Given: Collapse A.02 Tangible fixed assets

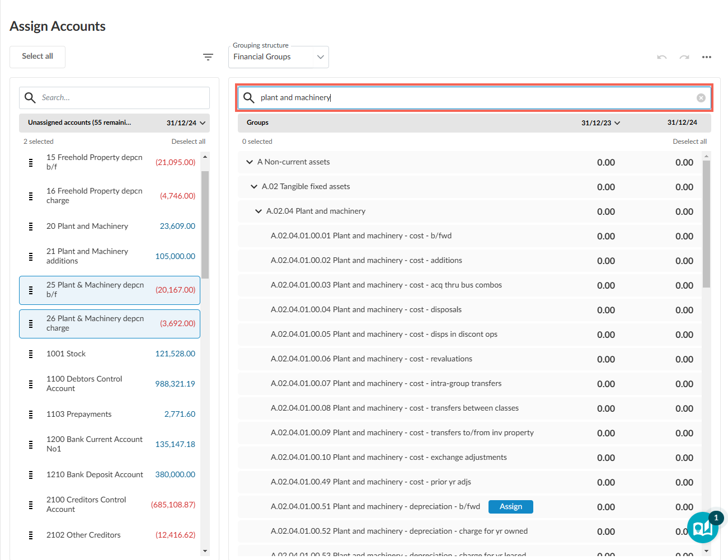Looking at the screenshot, I should click(x=254, y=187).
